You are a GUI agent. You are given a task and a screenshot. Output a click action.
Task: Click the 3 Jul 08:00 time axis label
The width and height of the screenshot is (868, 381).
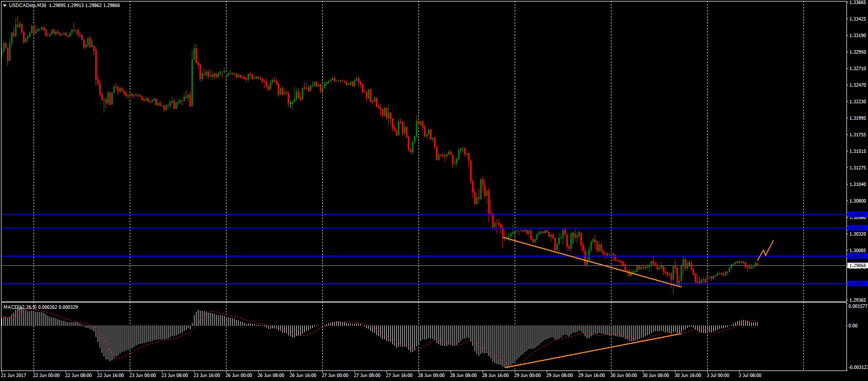click(750, 375)
